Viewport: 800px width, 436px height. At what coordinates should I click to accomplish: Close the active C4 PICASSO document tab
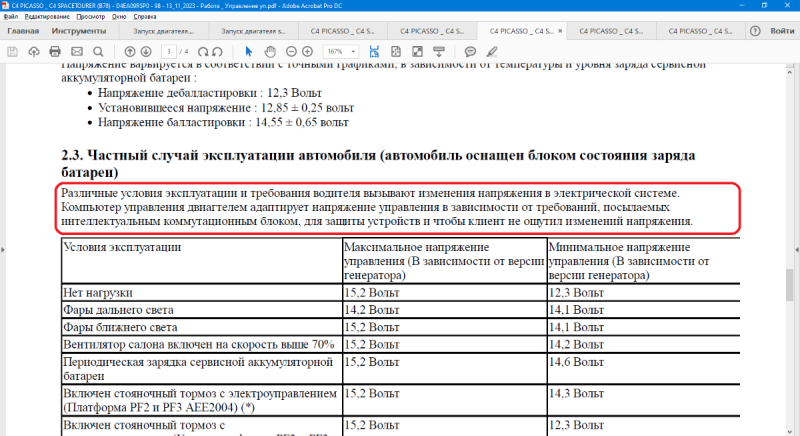(560, 31)
